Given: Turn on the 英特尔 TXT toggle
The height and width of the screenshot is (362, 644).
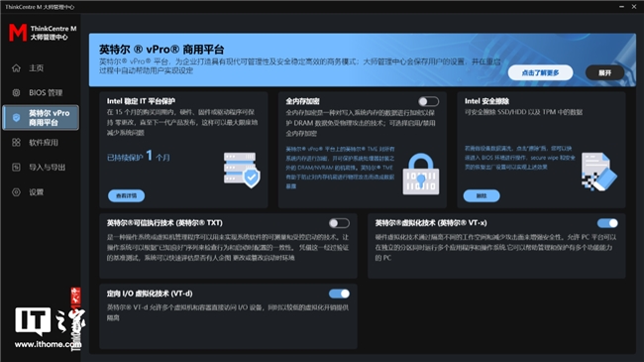Looking at the screenshot, I should point(339,223).
